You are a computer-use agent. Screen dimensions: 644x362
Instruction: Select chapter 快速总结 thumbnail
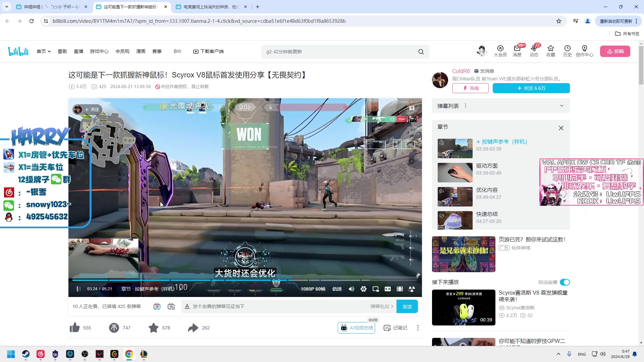pos(455,220)
